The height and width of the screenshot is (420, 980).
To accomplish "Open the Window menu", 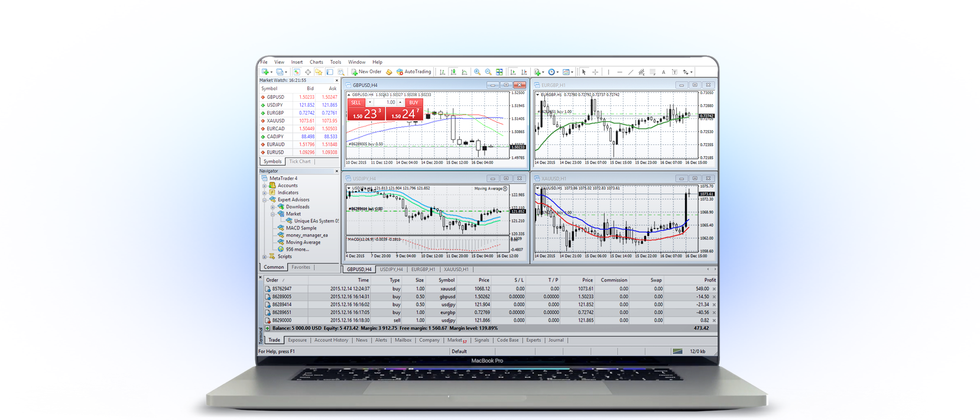I will point(356,62).
